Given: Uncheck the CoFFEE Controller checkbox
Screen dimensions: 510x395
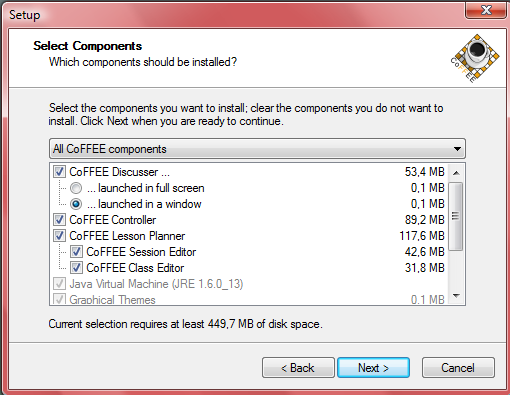Looking at the screenshot, I should pyautogui.click(x=59, y=220).
